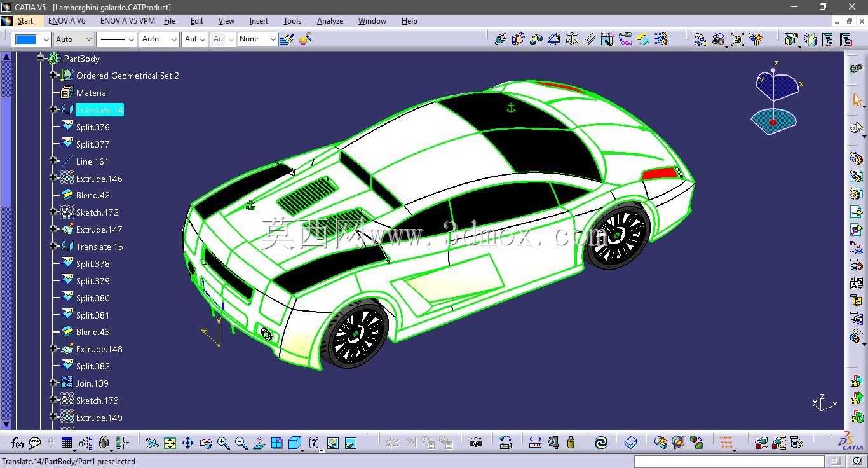Create a Multi-View layout

click(x=276, y=443)
